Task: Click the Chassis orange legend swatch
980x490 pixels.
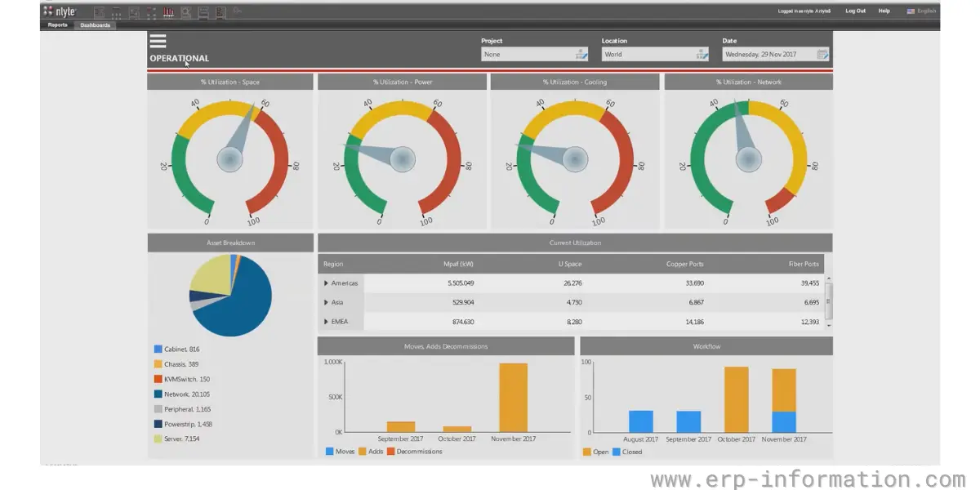Action: click(x=158, y=364)
